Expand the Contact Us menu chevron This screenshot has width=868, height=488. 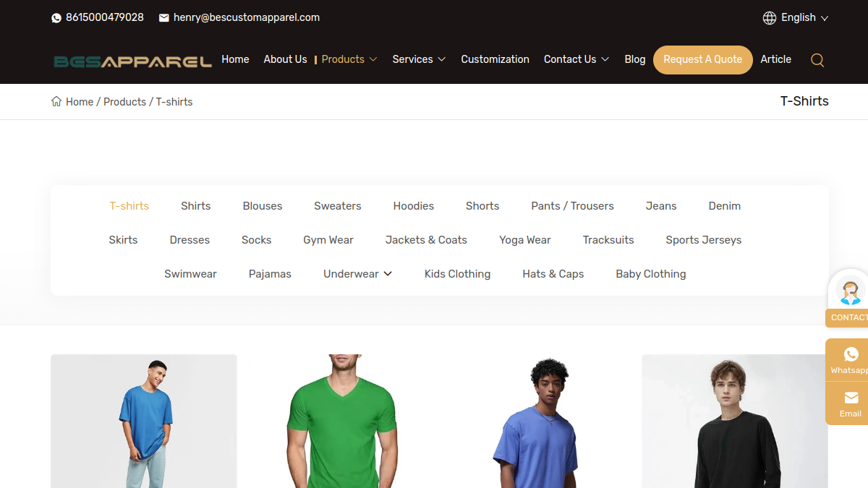[605, 59]
